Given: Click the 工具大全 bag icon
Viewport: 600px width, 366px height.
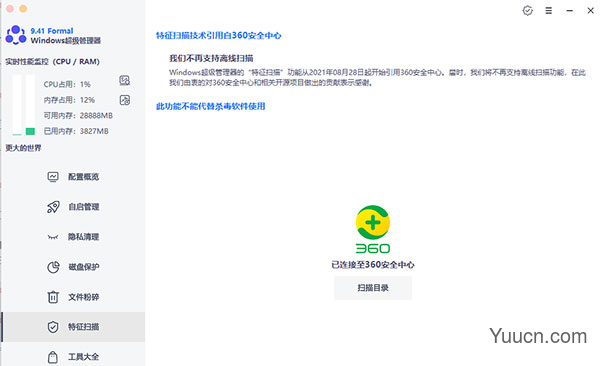Looking at the screenshot, I should (x=53, y=357).
